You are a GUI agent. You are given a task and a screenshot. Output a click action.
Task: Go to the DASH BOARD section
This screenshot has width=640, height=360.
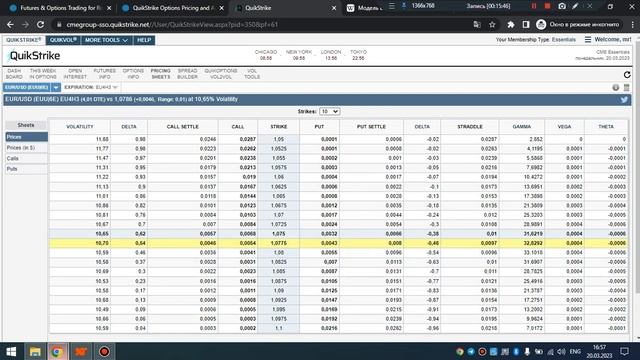coord(14,74)
